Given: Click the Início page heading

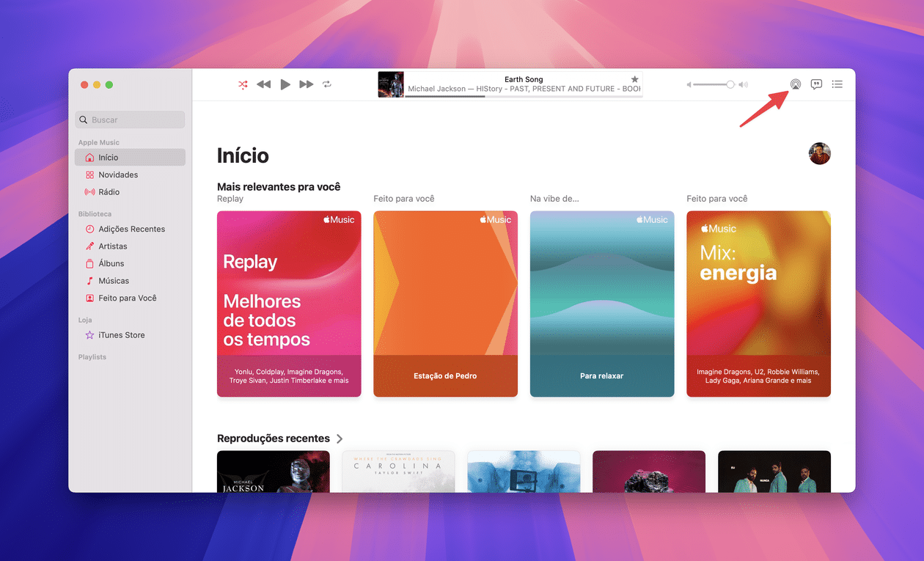Looking at the screenshot, I should click(243, 155).
